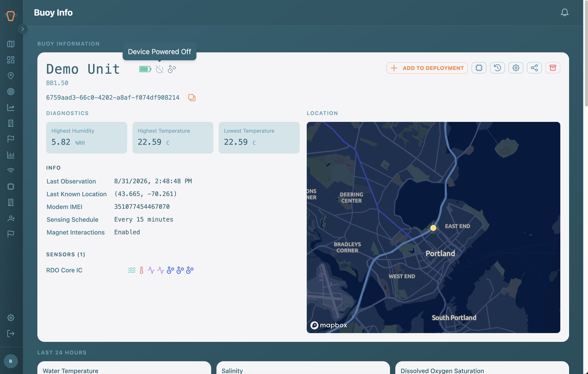Viewport: 588px width, 374px height.
Task: Select the target circles sidebar icon
Action: pos(11,92)
